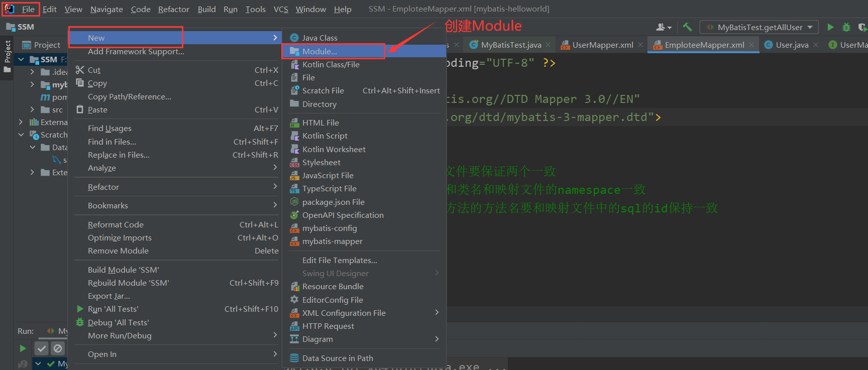
Task: Open MyBatisTest.getAllUser run configuration dropdown
Action: [x=759, y=27]
